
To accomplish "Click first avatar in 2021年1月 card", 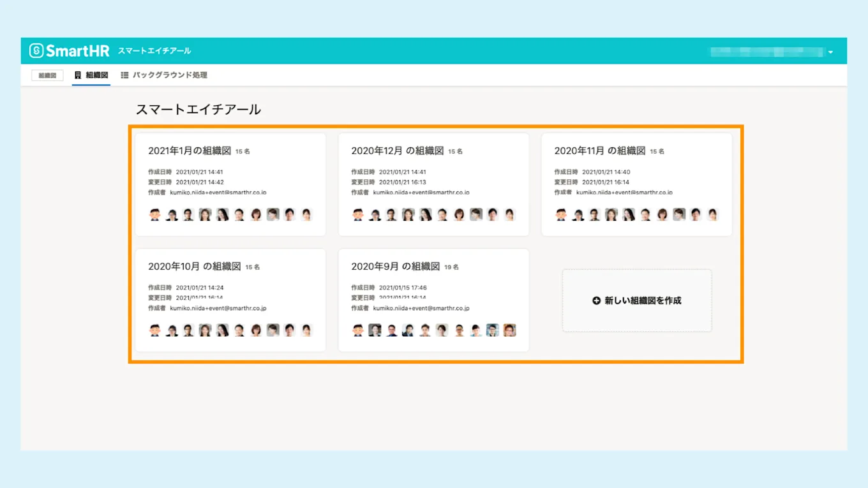I will click(154, 214).
